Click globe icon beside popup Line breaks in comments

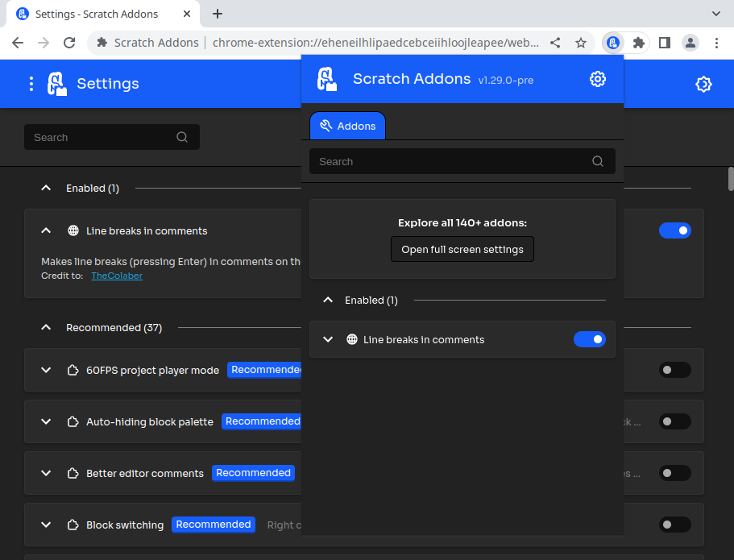tap(351, 339)
